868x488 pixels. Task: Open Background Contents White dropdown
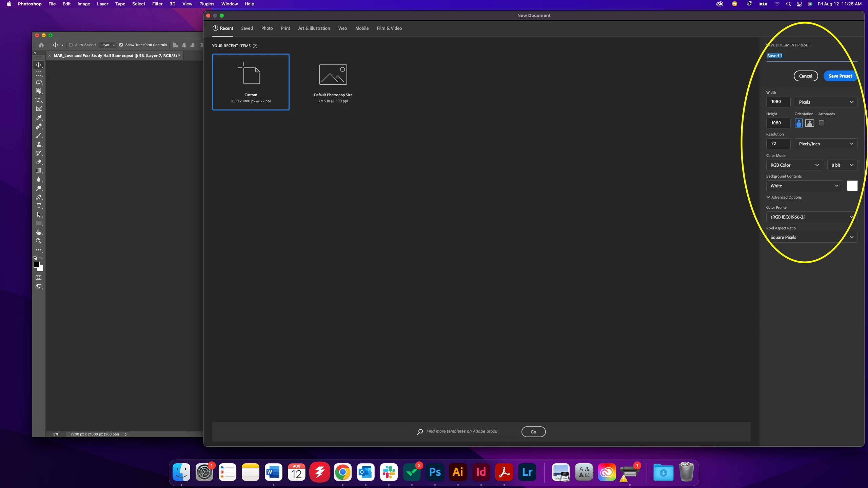(804, 186)
